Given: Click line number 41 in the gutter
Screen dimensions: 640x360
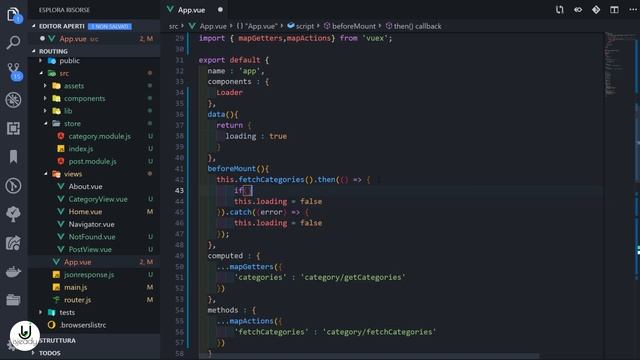Looking at the screenshot, I should click(179, 169).
